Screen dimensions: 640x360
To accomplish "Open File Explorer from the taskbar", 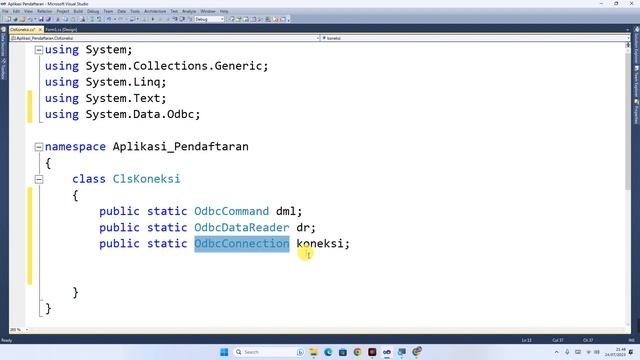I will 313,352.
